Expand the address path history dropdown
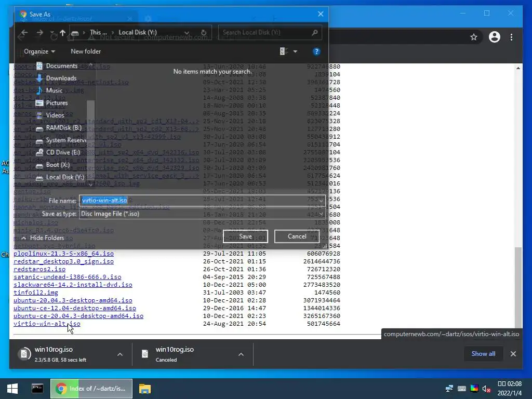This screenshot has height=399, width=532. click(187, 33)
